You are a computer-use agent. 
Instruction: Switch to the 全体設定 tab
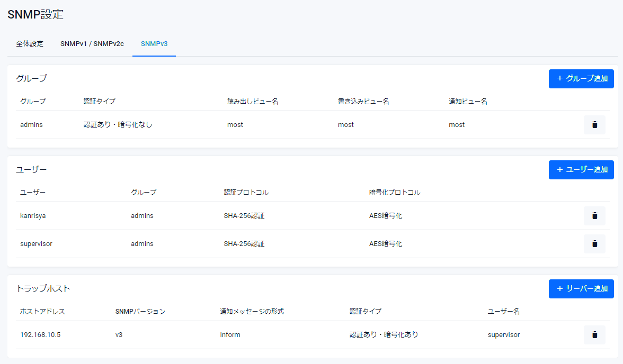[30, 44]
